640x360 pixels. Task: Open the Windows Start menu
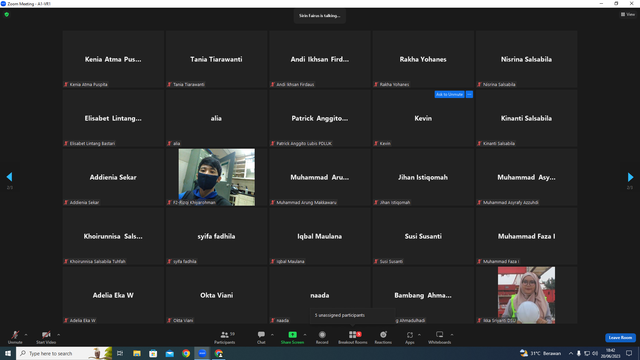(8, 353)
